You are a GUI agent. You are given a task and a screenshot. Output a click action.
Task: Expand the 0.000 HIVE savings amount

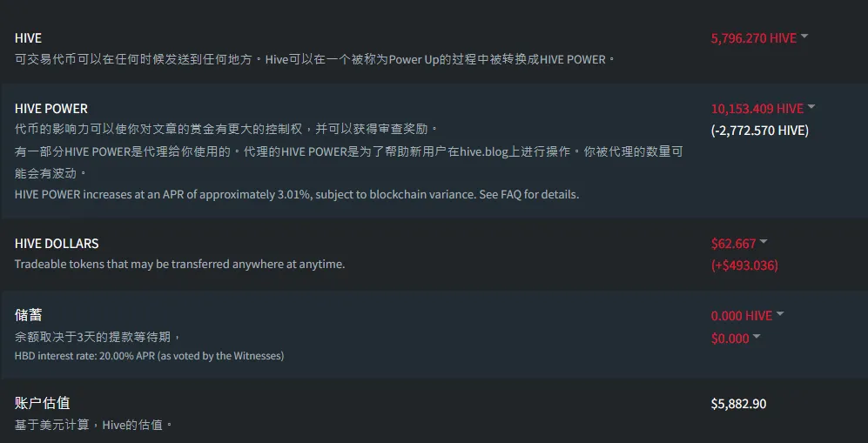pyautogui.click(x=742, y=316)
